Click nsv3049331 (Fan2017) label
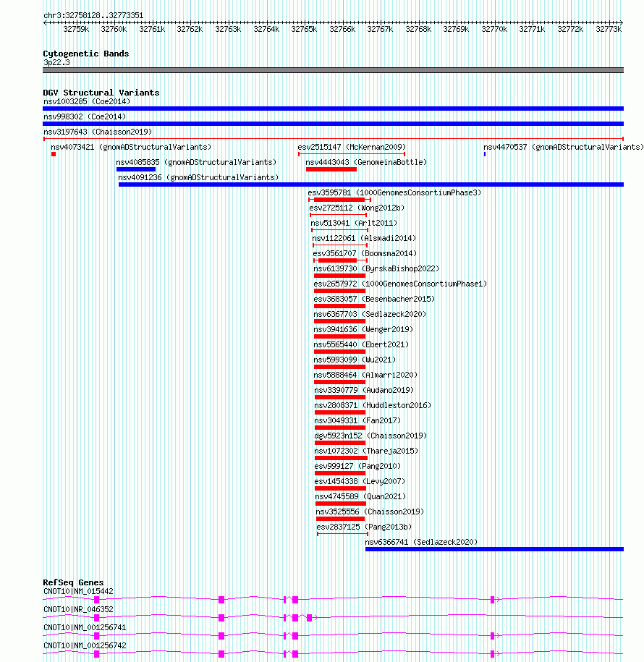Viewport: 644px width, 662px height. point(357,421)
